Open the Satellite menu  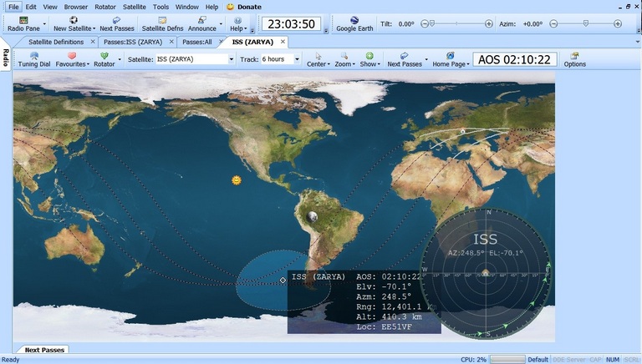coord(135,7)
